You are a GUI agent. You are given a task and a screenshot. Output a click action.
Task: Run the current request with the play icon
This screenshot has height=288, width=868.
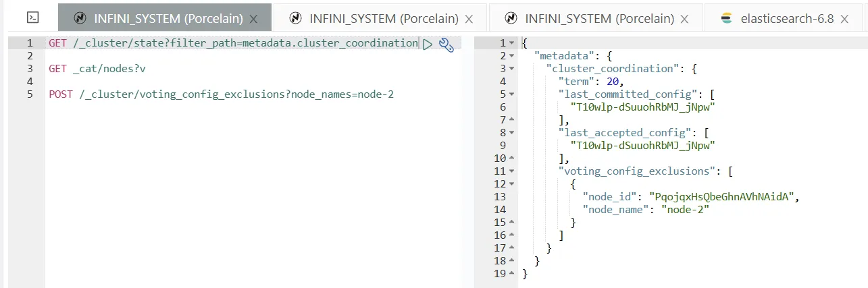tap(427, 44)
